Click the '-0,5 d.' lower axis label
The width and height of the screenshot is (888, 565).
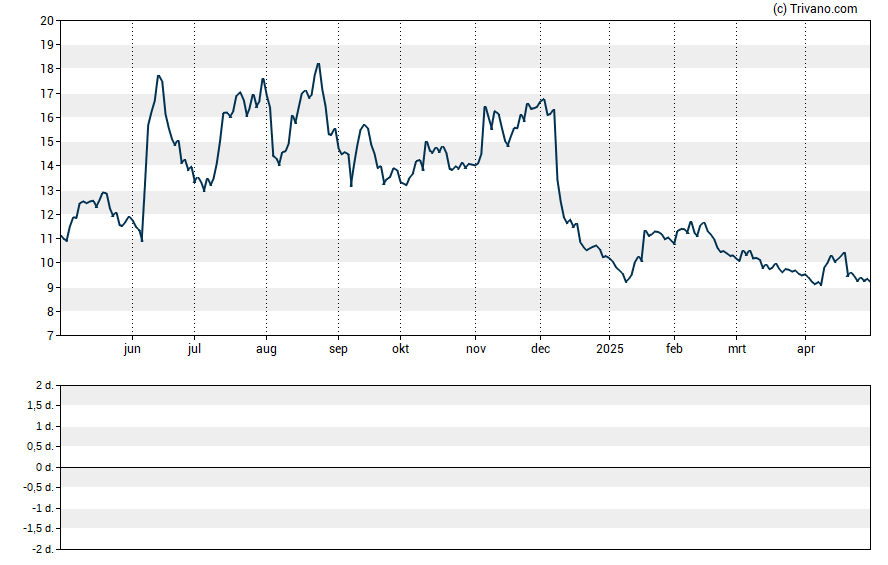39,487
